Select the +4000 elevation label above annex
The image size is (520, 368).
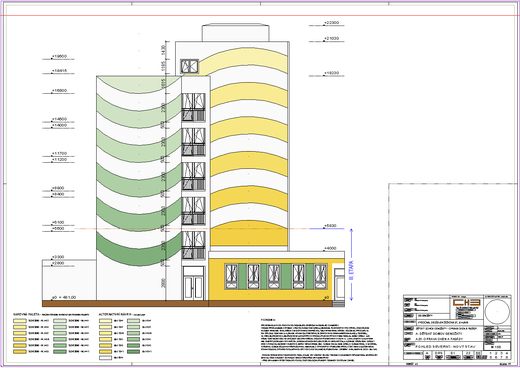pos(330,249)
